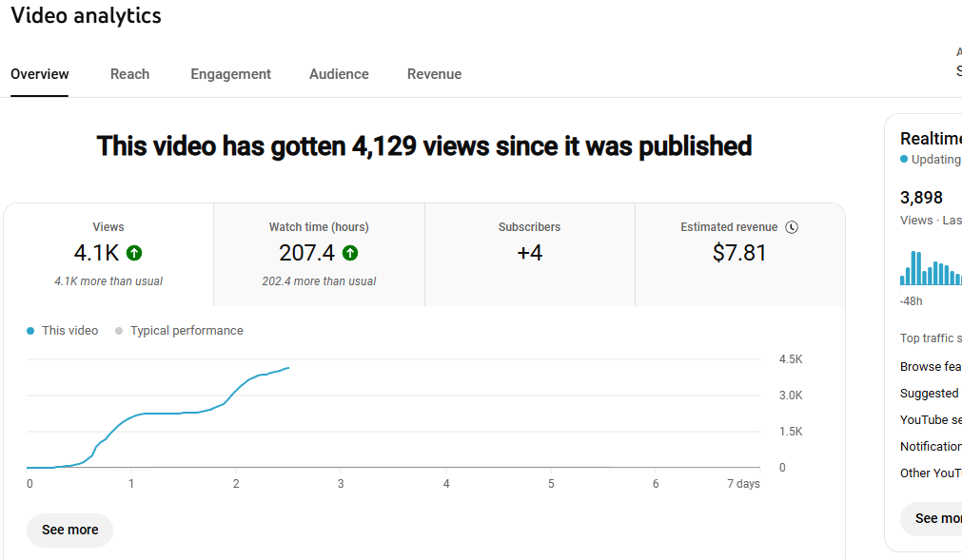Click the blue Updating status dot in Realtime

tap(904, 160)
